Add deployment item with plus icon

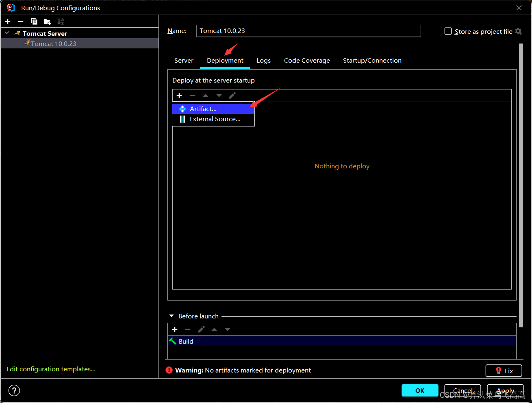(x=179, y=96)
